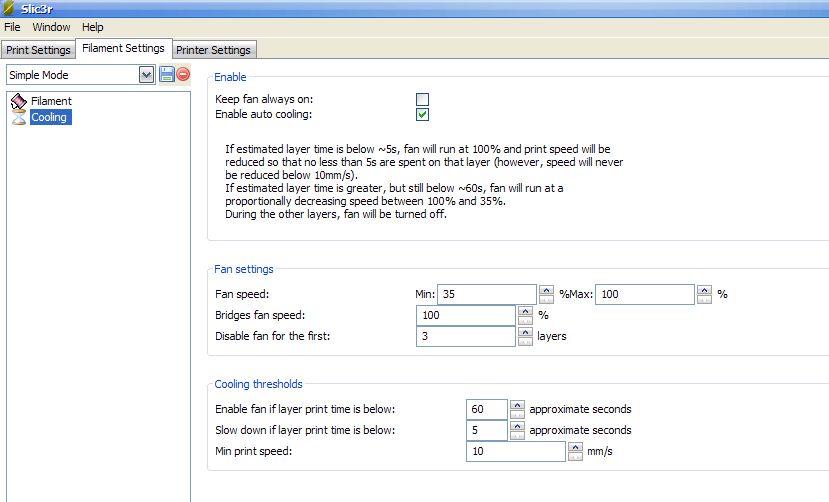Increase Enable fan threshold seconds up arrow
829x502 pixels.
517,405
